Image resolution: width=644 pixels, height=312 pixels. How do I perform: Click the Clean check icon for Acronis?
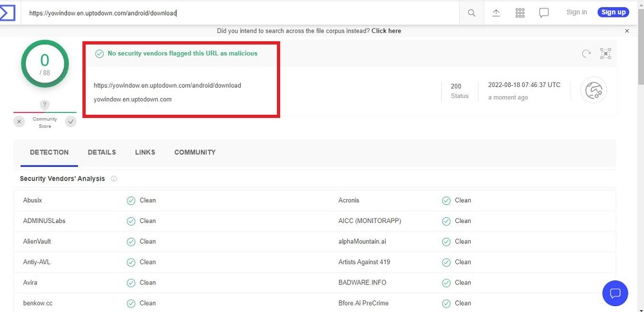coord(446,200)
